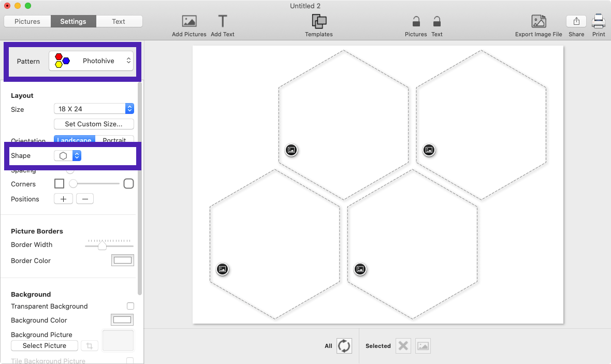Switch to the Text tab
Screen dimensions: 611x364
[x=119, y=21]
